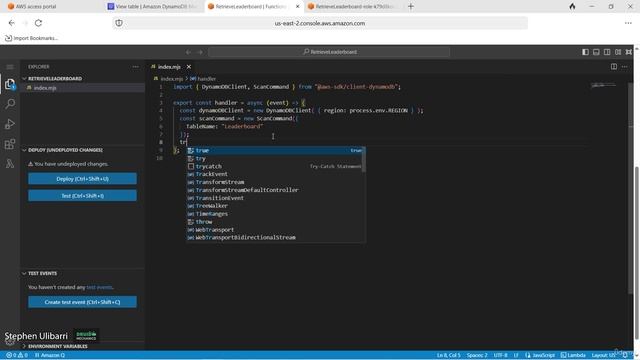
Task: Toggle secondary side bar layout icon
Action: tap(607, 52)
